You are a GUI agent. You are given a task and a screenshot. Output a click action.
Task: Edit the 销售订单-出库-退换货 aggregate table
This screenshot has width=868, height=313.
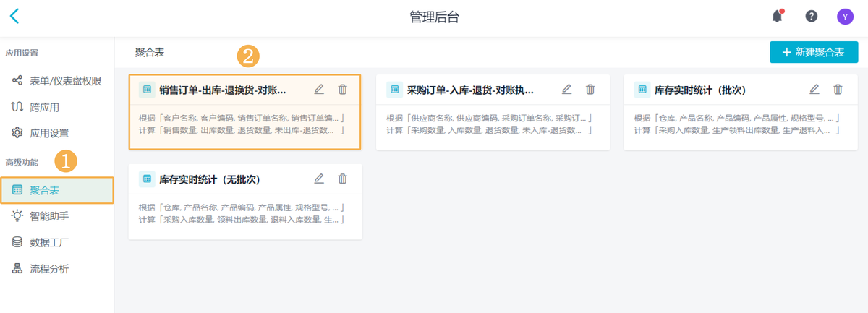click(x=319, y=90)
